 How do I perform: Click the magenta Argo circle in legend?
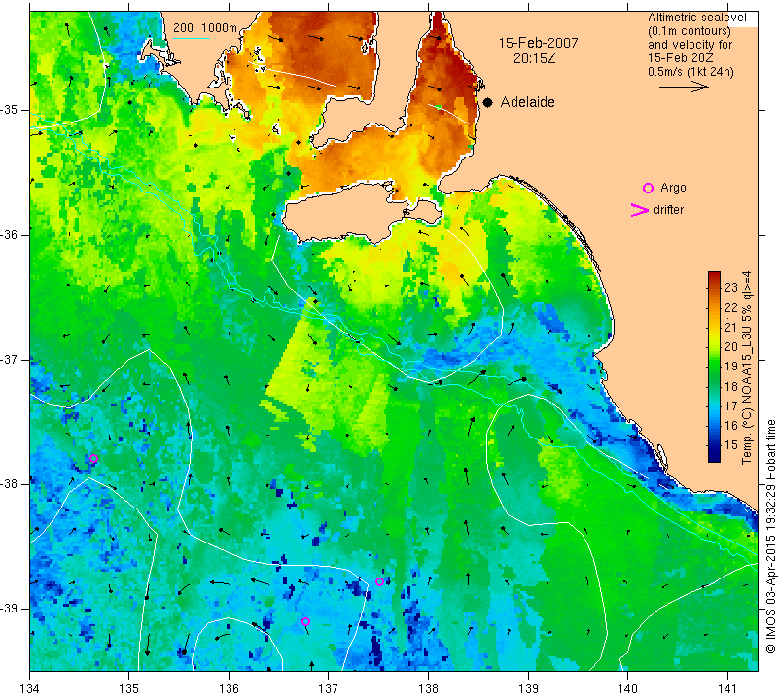click(648, 188)
